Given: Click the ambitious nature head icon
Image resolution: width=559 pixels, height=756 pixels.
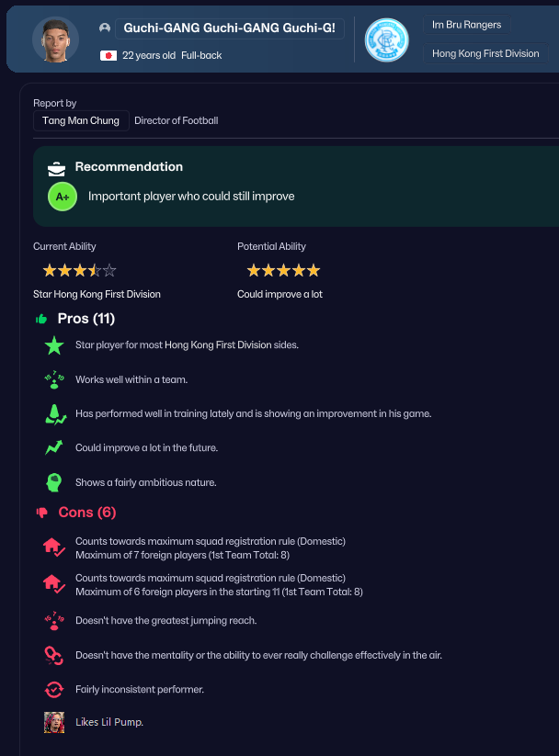Looking at the screenshot, I should tap(54, 482).
